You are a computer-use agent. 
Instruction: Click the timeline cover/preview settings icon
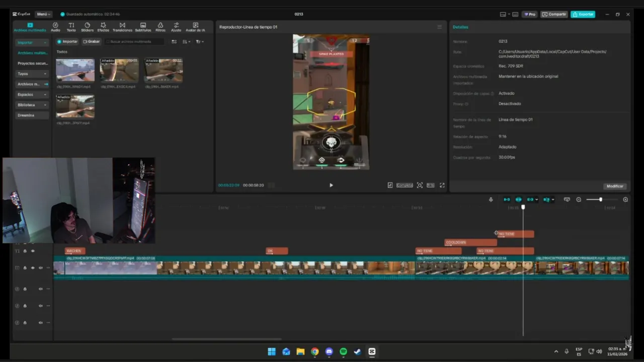point(567,200)
